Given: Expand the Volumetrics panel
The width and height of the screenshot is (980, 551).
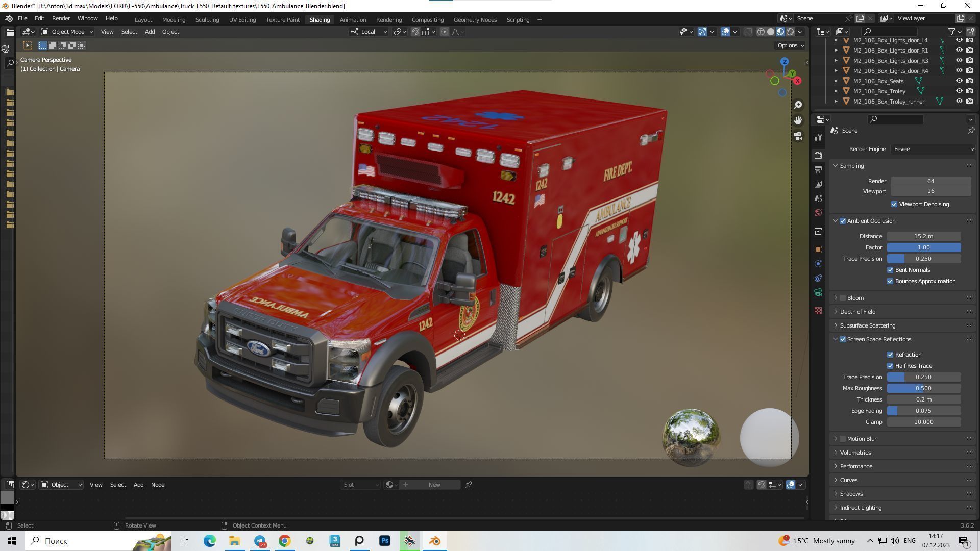Looking at the screenshot, I should point(855,453).
